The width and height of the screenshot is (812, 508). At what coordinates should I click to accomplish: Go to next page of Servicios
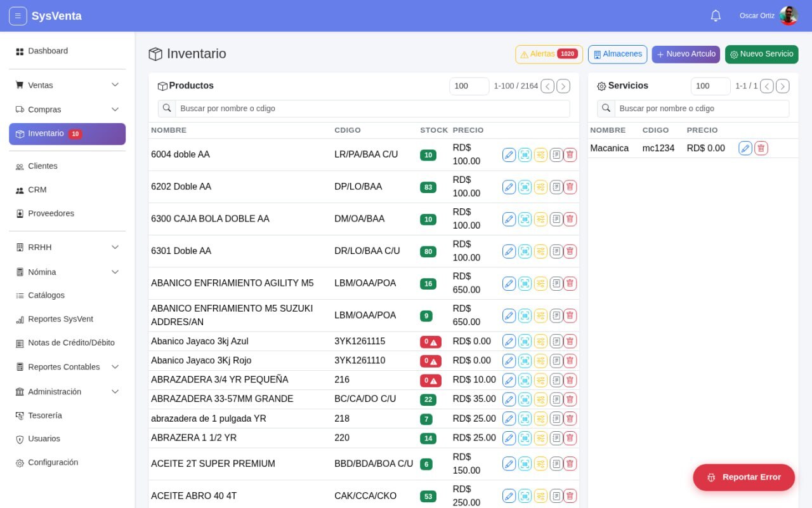[x=783, y=86]
